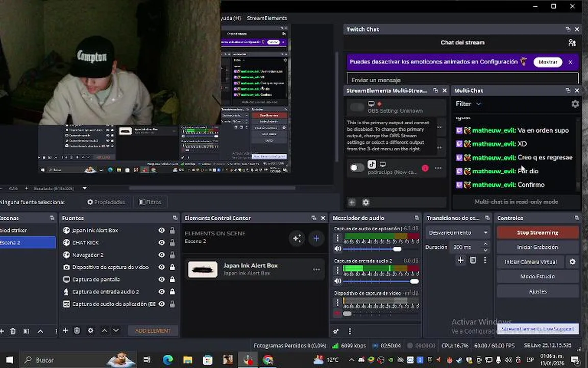Screen dimensions: 588x368
Task: Remove the selected scene with the trash icon
Action: click(x=13, y=331)
